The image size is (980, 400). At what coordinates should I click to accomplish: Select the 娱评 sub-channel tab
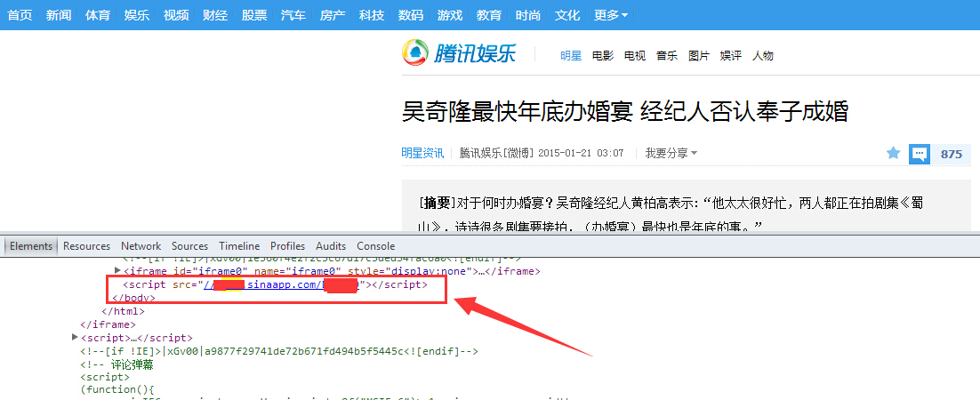click(730, 56)
